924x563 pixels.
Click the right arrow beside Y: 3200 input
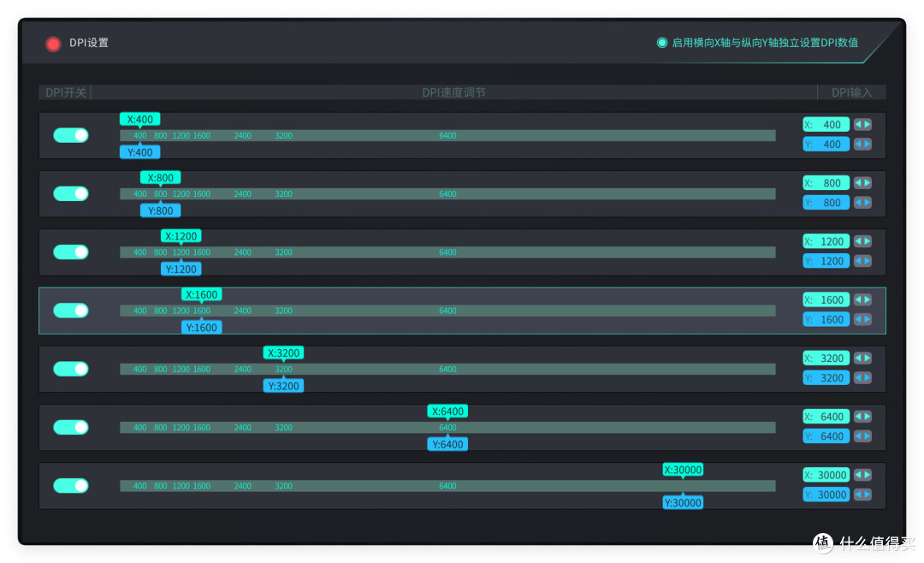click(x=868, y=377)
